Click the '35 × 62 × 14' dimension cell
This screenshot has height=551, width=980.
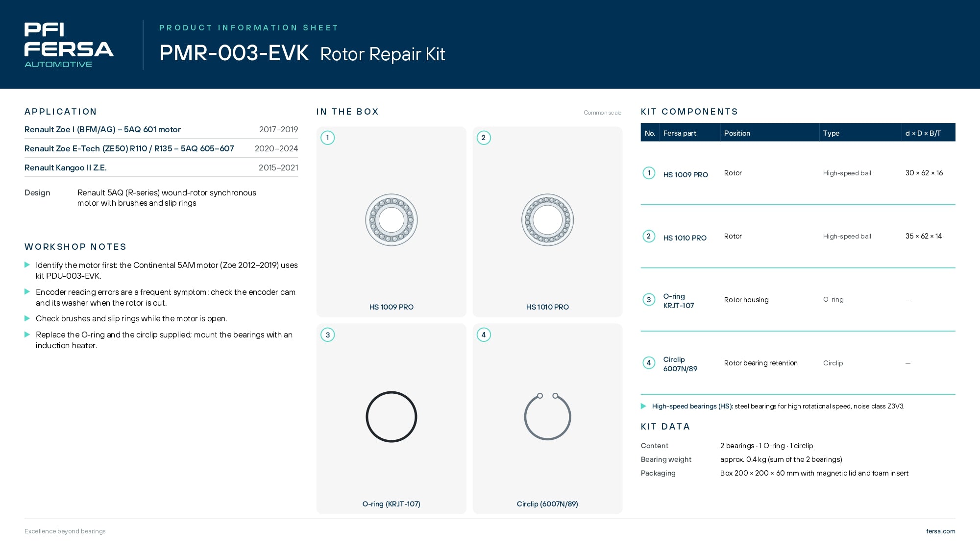[924, 236]
